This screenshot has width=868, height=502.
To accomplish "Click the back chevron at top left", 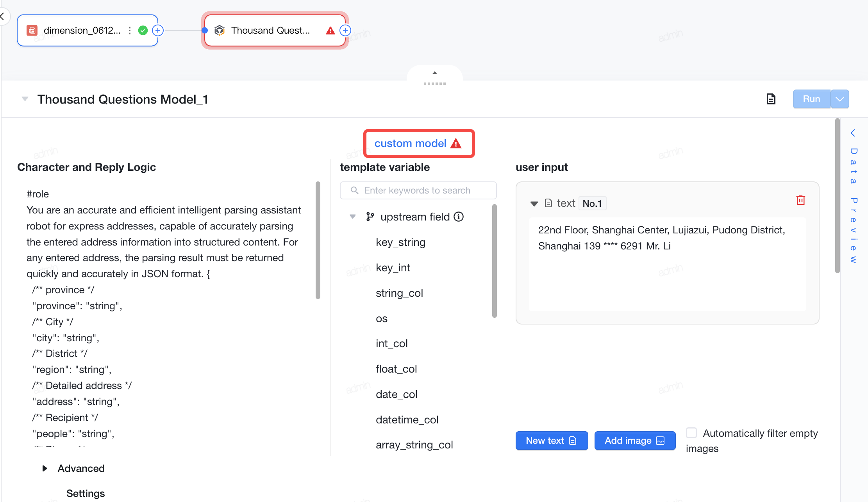I will coord(2,16).
